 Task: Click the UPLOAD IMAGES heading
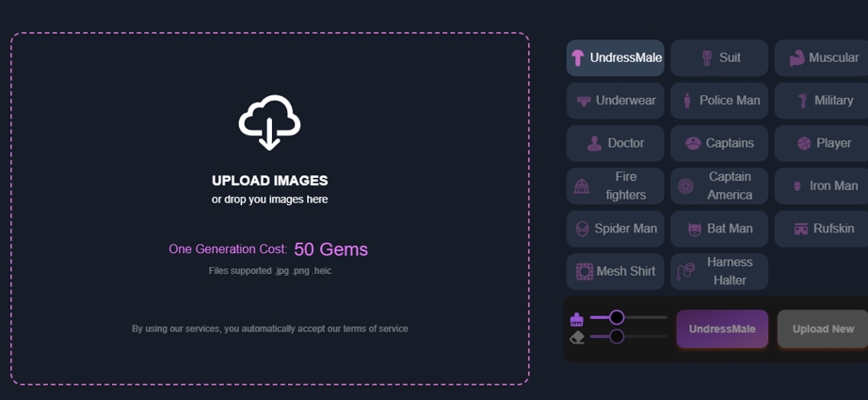[269, 181]
